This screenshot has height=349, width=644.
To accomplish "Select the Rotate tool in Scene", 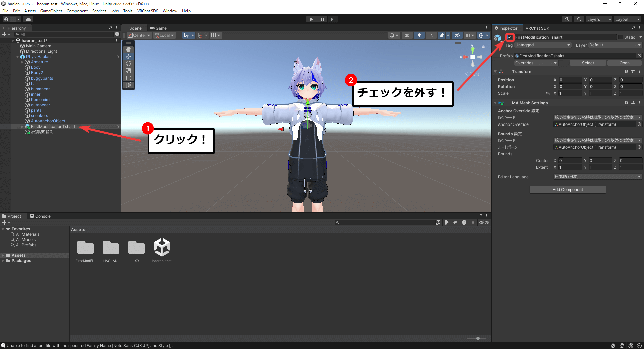I will click(128, 64).
